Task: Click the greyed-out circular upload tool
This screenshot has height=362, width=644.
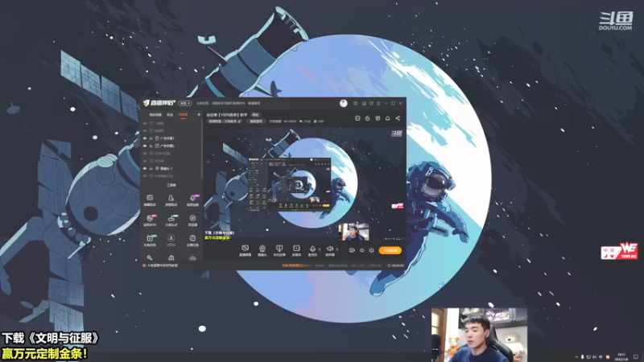Action: (171, 238)
